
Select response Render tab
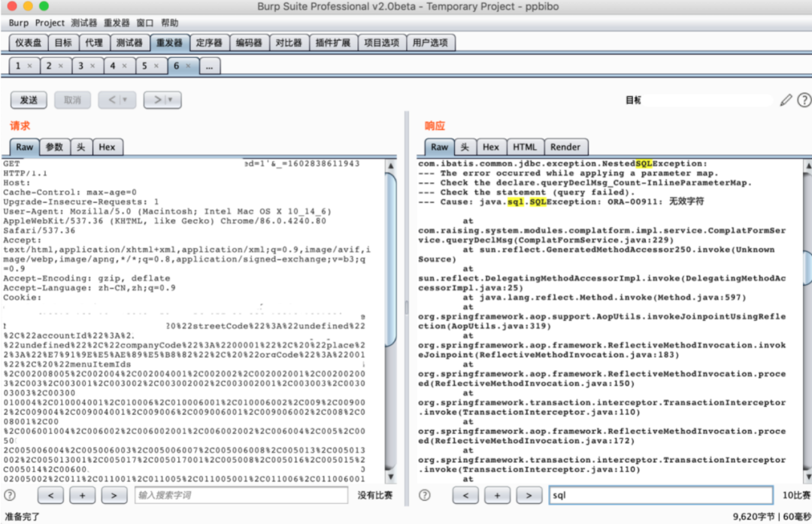click(565, 147)
